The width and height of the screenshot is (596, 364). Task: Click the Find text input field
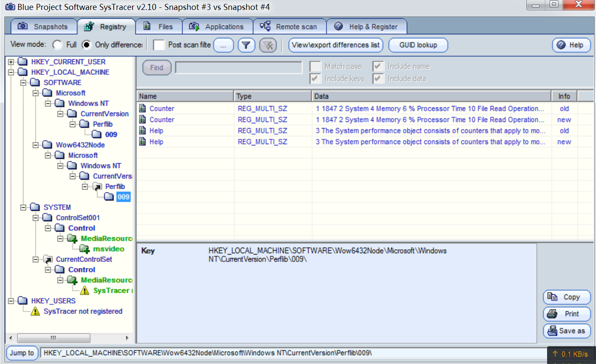pos(238,68)
